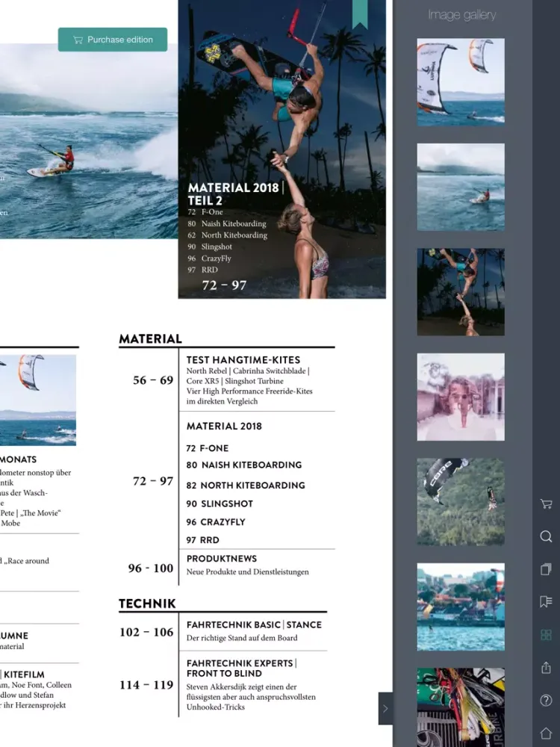This screenshot has width=560, height=747.
Task: Select 96 CRAZYFLY entry
Action: pyautogui.click(x=216, y=522)
